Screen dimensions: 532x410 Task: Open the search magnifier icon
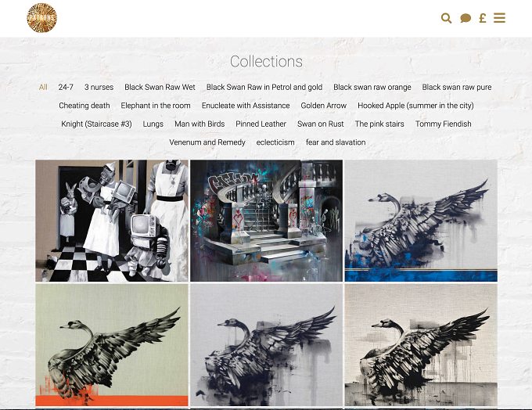coord(446,18)
